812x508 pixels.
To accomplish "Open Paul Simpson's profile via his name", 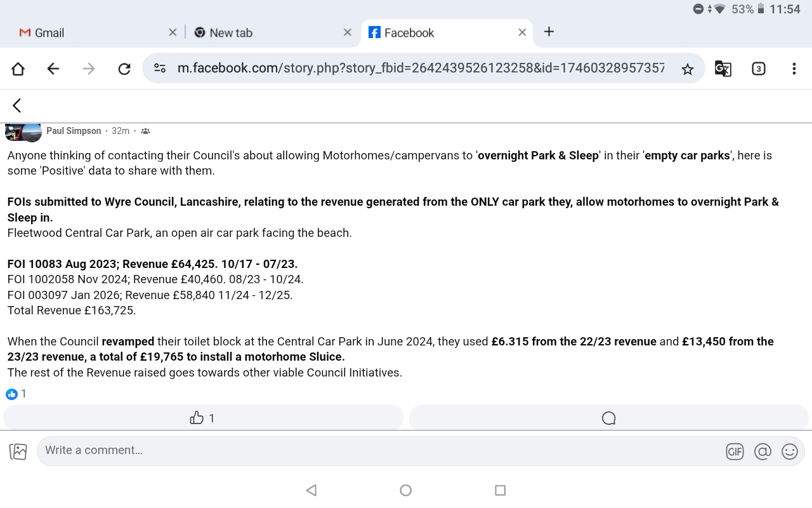I will click(x=74, y=131).
